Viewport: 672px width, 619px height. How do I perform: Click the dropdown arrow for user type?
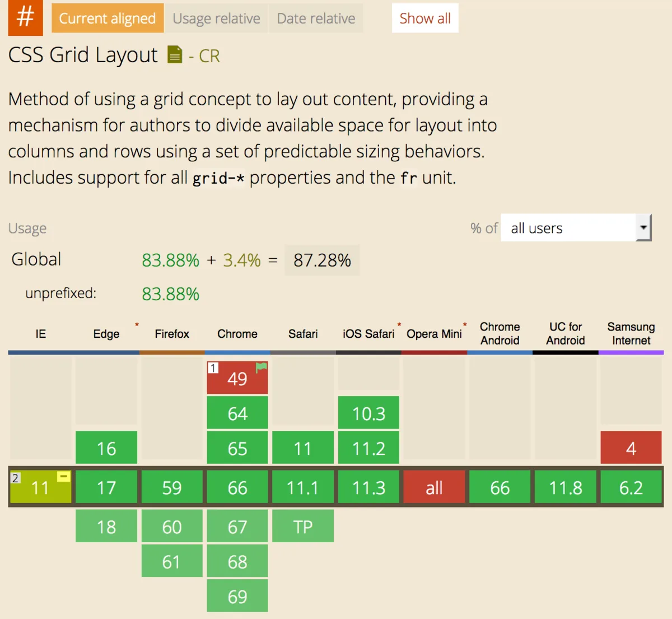(x=643, y=227)
